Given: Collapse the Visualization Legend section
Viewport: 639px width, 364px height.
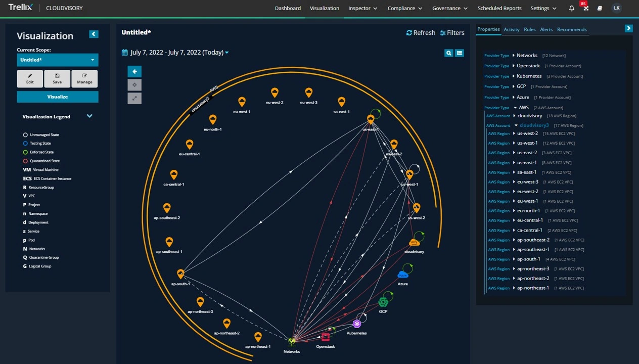Looking at the screenshot, I should point(89,116).
